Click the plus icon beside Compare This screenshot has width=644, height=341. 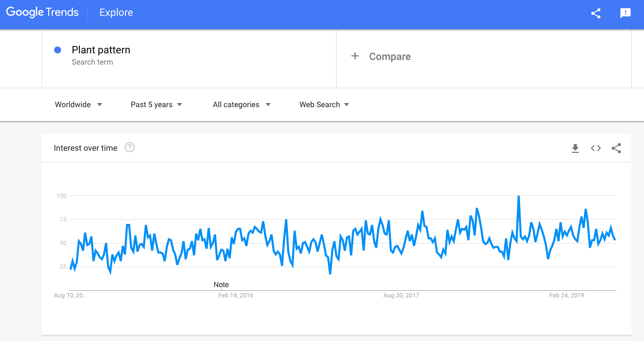coord(355,56)
